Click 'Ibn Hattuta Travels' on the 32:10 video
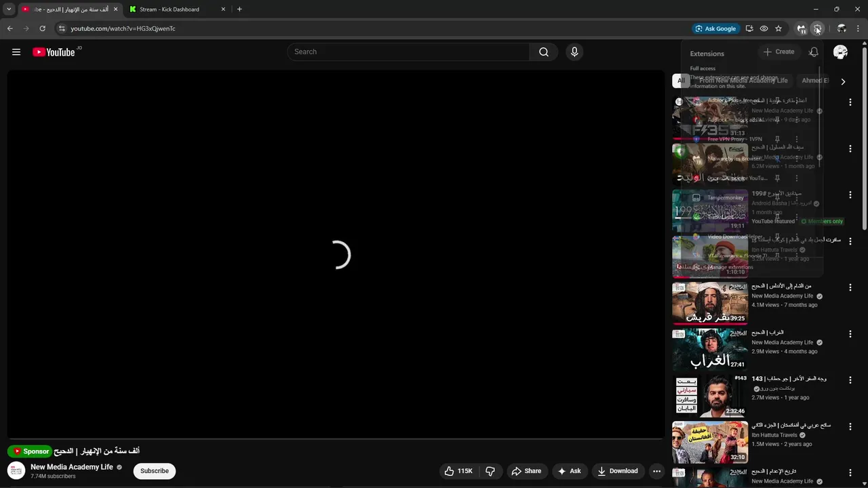Screen dimensions: 868x488 (x=774, y=435)
